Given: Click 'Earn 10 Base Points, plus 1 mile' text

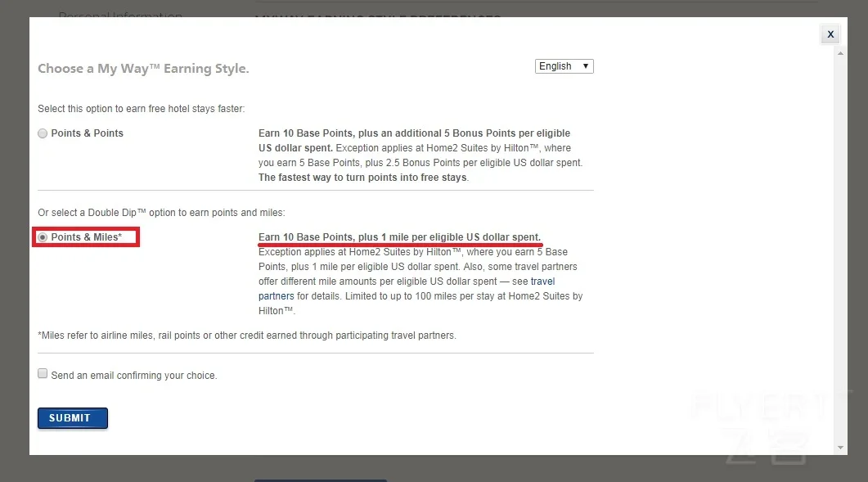Looking at the screenshot, I should pos(400,237).
